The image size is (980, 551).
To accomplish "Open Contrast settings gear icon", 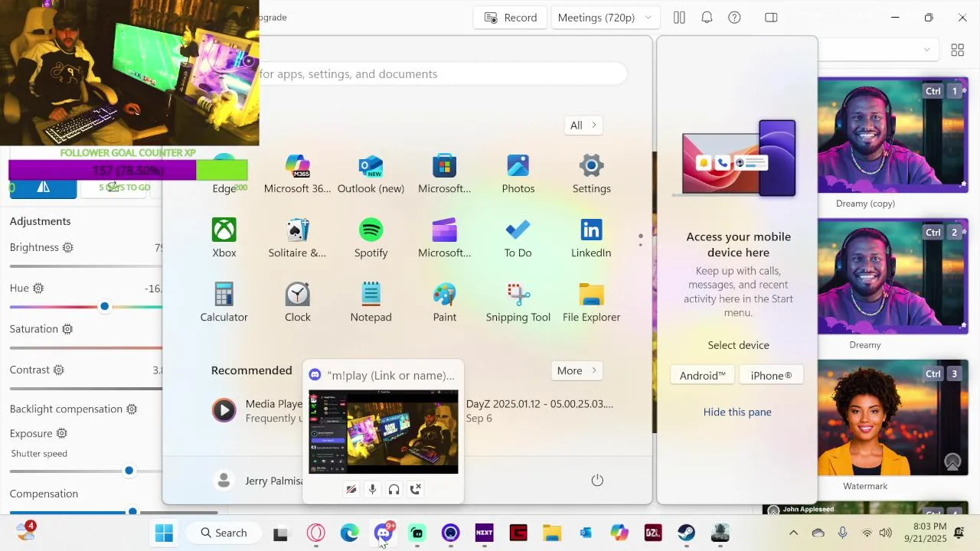I will pyautogui.click(x=59, y=370).
